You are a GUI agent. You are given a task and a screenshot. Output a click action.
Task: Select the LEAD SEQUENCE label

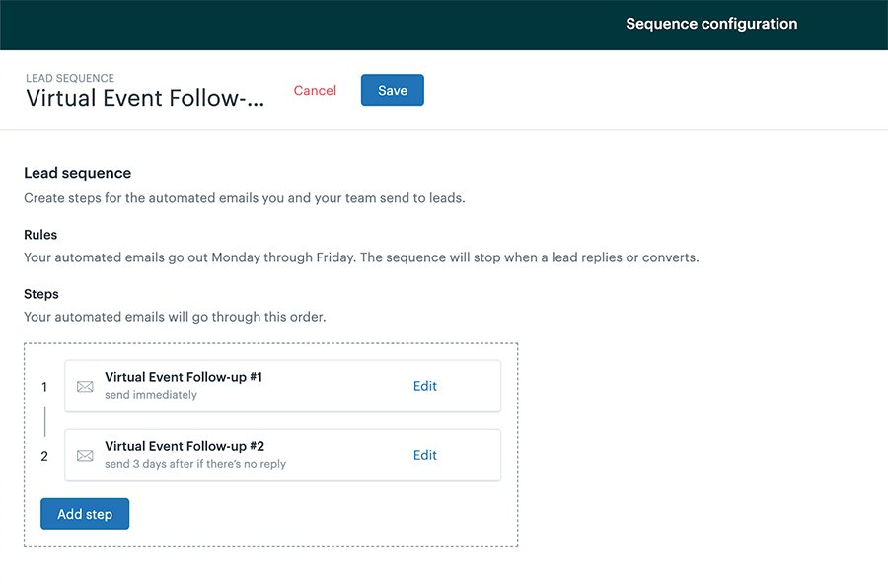click(68, 78)
